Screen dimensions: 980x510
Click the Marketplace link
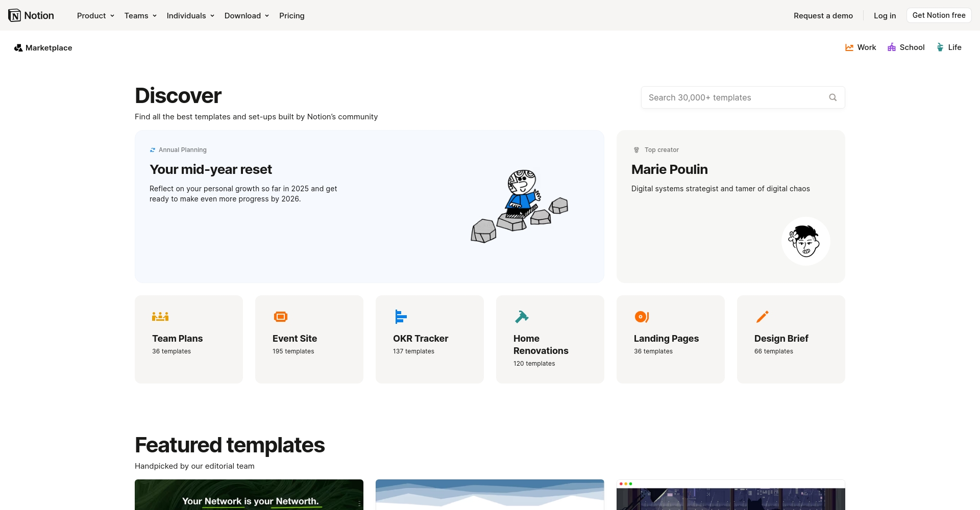click(x=43, y=48)
